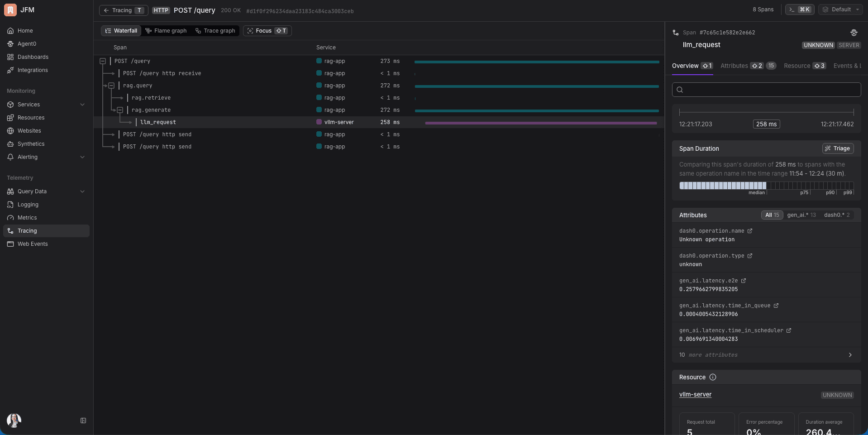The width and height of the screenshot is (868, 435).
Task: Collapse the POST /query root span
Action: tap(103, 61)
